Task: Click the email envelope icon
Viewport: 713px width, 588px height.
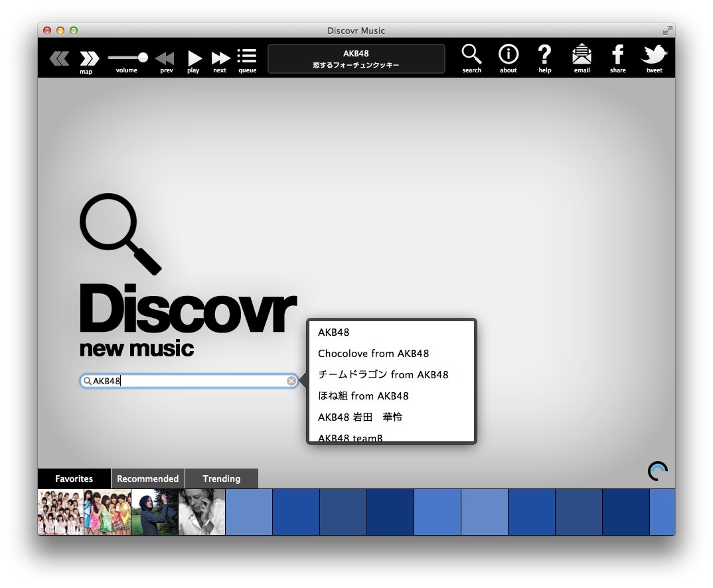Action: coord(582,54)
